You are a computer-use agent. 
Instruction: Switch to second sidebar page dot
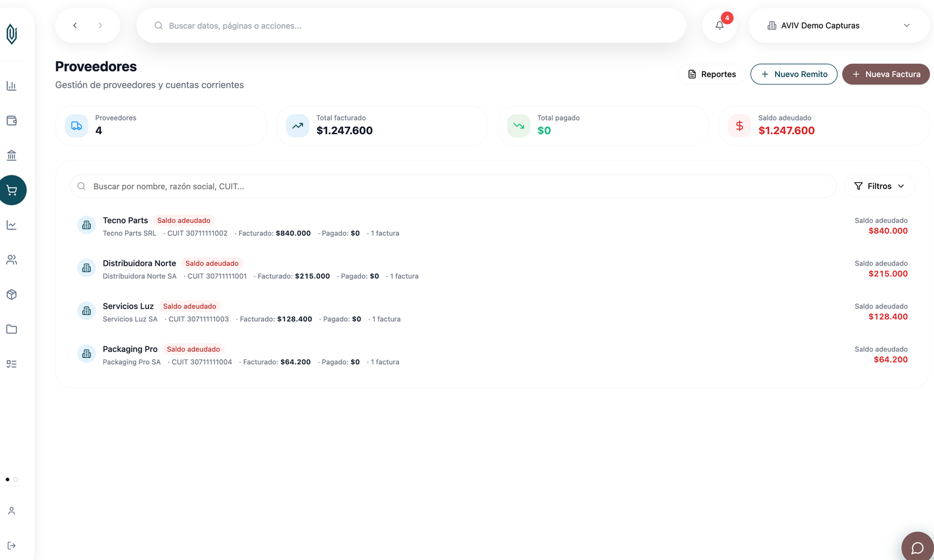(x=16, y=479)
